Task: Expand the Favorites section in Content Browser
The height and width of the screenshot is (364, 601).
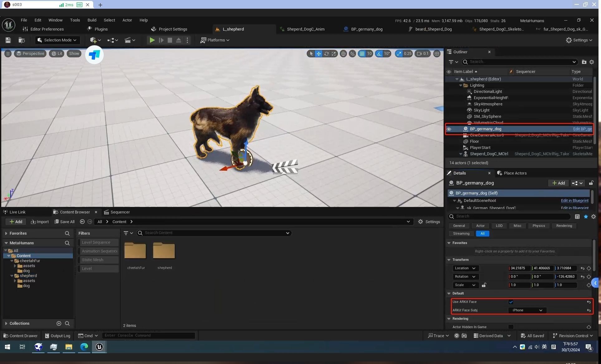Action: coord(6,233)
